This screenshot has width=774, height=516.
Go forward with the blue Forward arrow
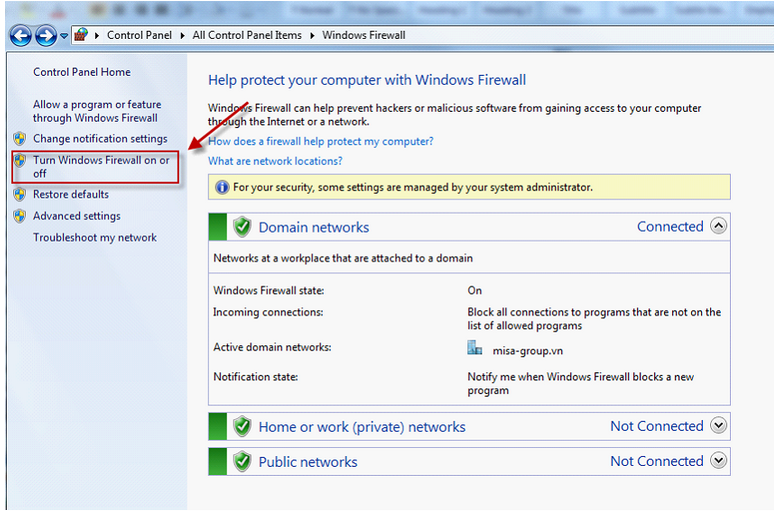(x=46, y=36)
